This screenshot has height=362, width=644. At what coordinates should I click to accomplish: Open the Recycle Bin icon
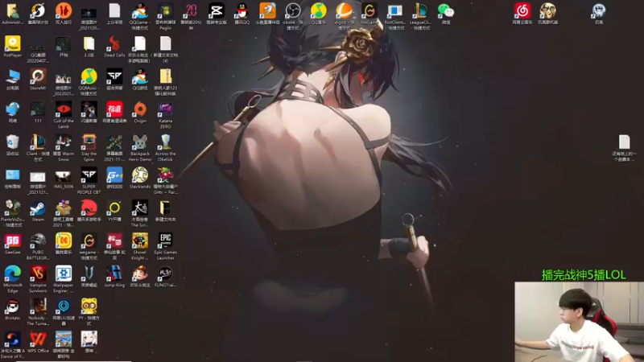coord(12,142)
